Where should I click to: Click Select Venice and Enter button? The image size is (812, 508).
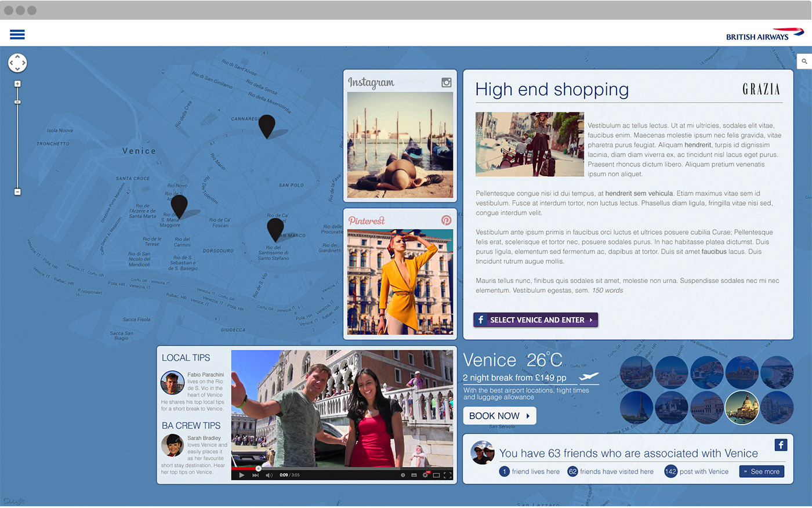click(x=535, y=320)
